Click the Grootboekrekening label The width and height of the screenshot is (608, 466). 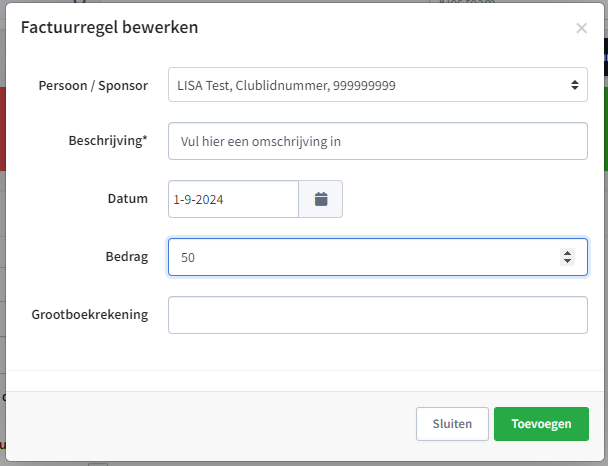(x=90, y=314)
